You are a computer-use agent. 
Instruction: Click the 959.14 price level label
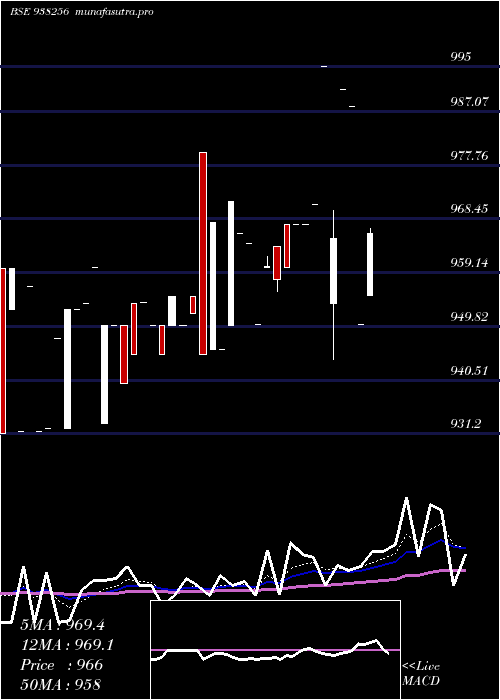(469, 262)
